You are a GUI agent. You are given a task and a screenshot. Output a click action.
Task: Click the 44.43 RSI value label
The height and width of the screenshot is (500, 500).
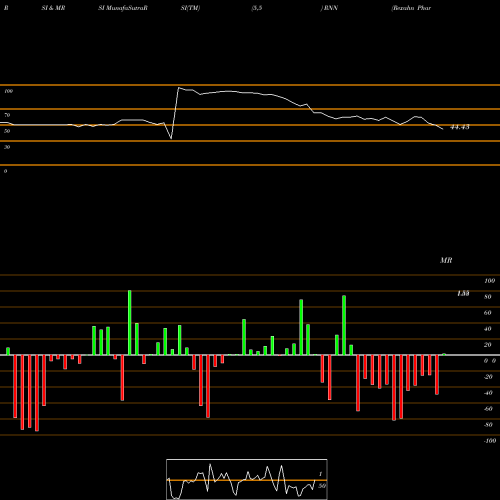(x=460, y=127)
